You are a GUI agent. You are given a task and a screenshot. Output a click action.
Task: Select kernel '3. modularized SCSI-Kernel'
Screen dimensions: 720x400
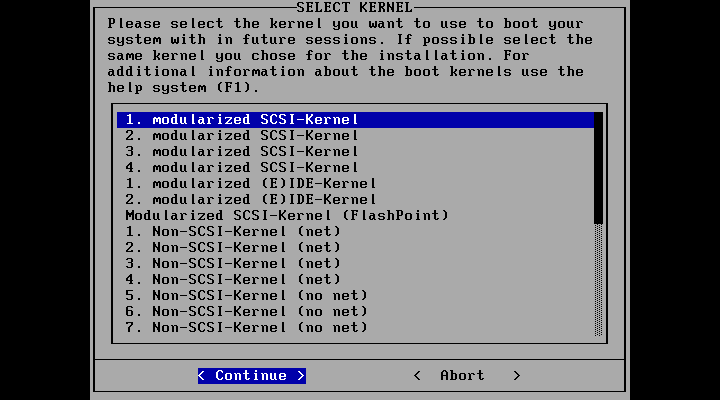(355, 152)
